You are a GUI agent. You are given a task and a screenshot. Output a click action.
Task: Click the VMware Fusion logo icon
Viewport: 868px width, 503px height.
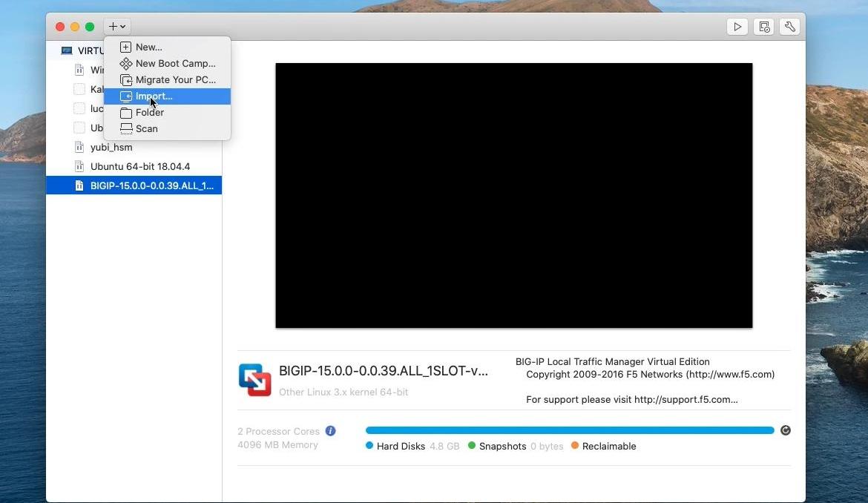point(254,380)
